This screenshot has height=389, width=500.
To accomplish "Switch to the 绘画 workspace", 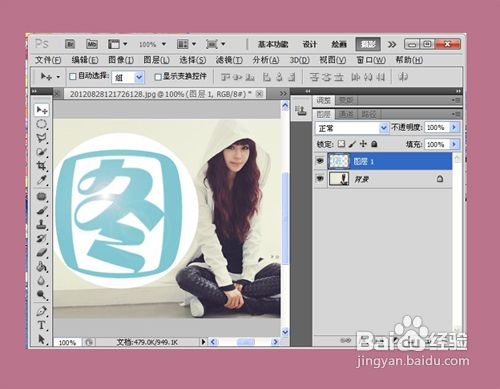I will click(339, 44).
